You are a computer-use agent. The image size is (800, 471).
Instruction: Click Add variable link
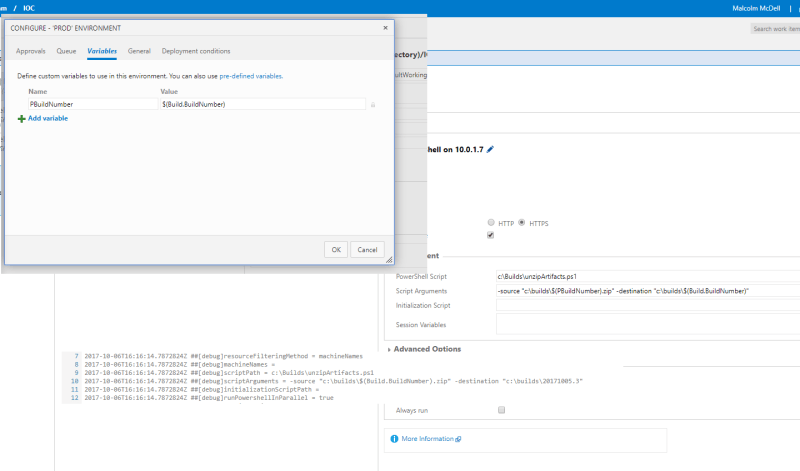(48, 118)
